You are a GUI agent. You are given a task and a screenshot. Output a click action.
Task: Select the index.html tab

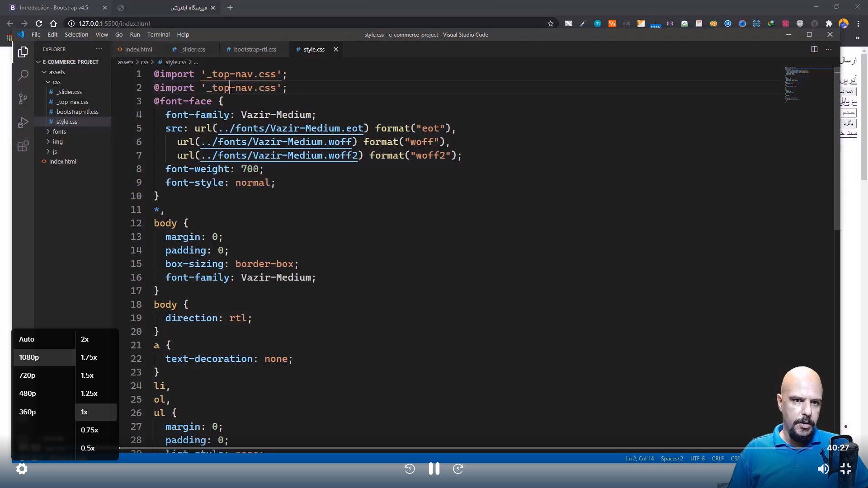click(138, 49)
